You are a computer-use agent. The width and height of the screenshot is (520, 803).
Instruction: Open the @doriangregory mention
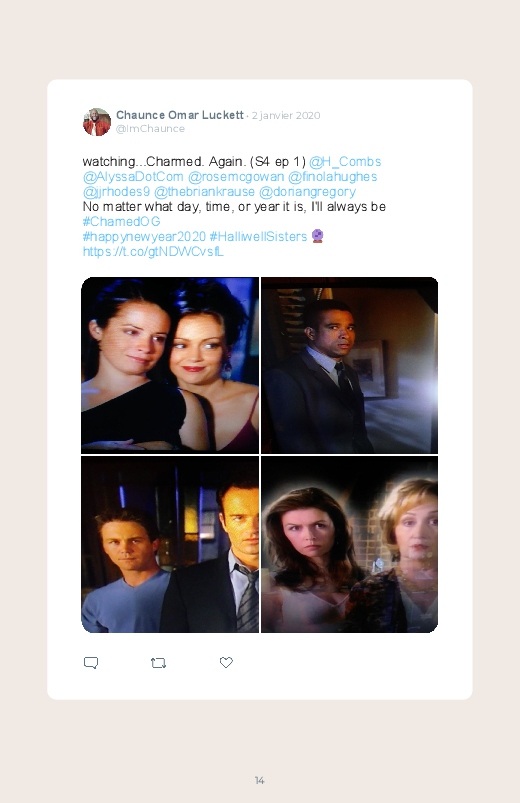pos(307,192)
